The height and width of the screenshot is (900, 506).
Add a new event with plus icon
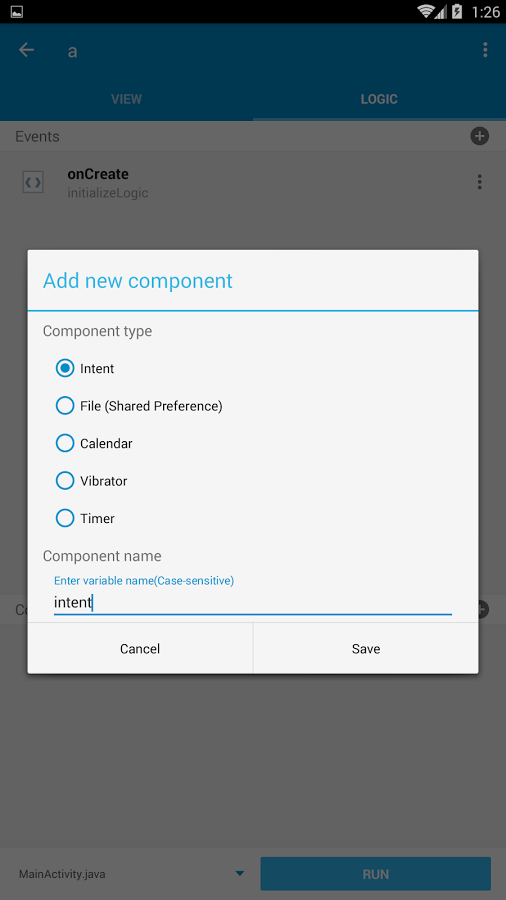(x=480, y=136)
